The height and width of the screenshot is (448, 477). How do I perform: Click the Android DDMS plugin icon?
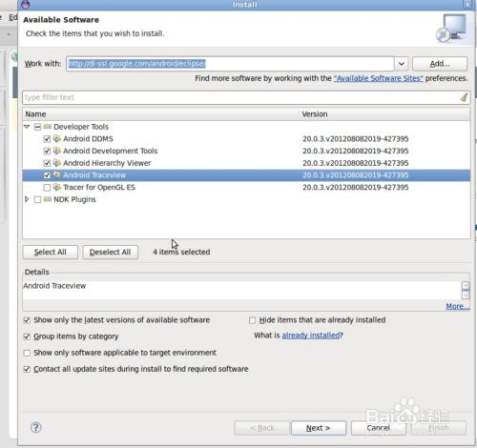tap(57, 138)
